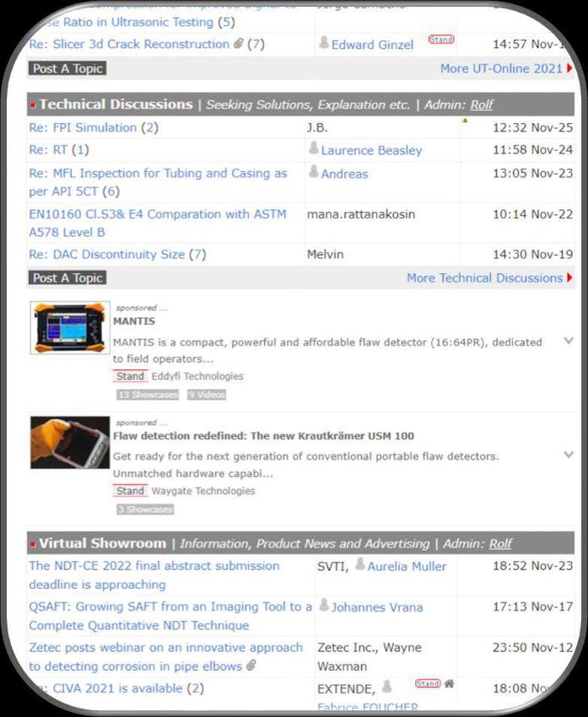
Task: Click the avatar icon next to Andreas
Action: point(314,171)
